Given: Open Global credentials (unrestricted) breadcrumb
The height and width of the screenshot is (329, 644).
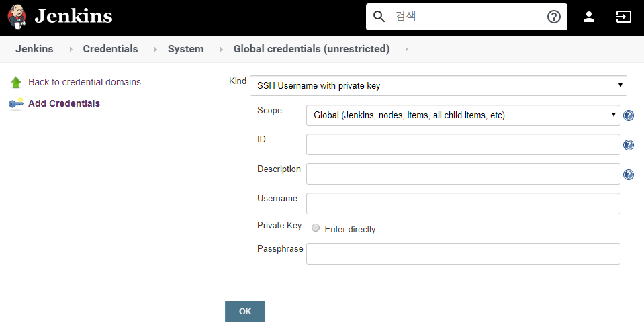Looking at the screenshot, I should point(312,49).
